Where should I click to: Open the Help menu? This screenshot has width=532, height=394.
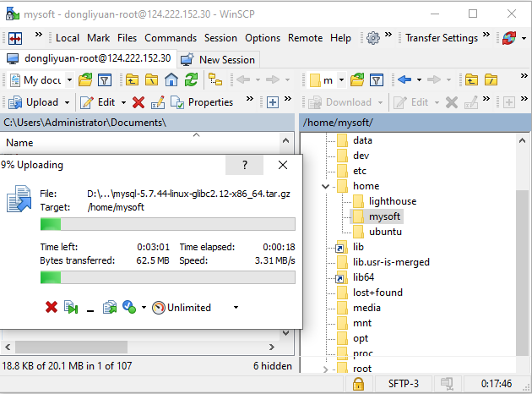click(340, 38)
